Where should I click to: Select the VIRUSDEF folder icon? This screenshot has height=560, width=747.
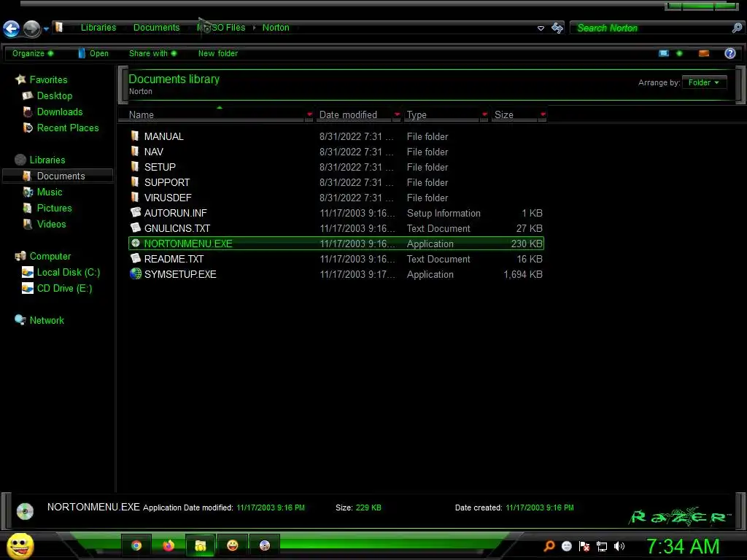(135, 197)
